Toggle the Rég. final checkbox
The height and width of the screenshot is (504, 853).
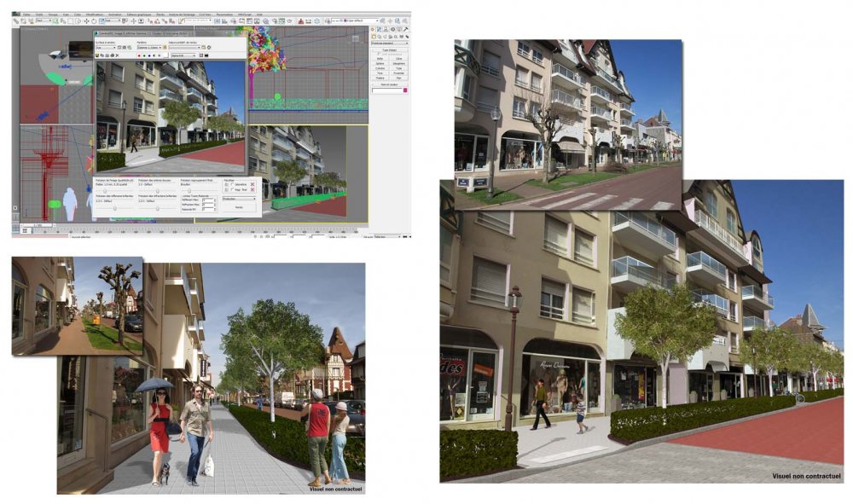[x=232, y=190]
